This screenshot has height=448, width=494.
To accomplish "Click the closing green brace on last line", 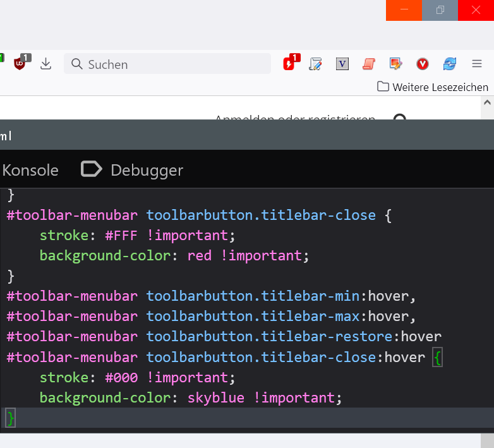I will 10,418.
